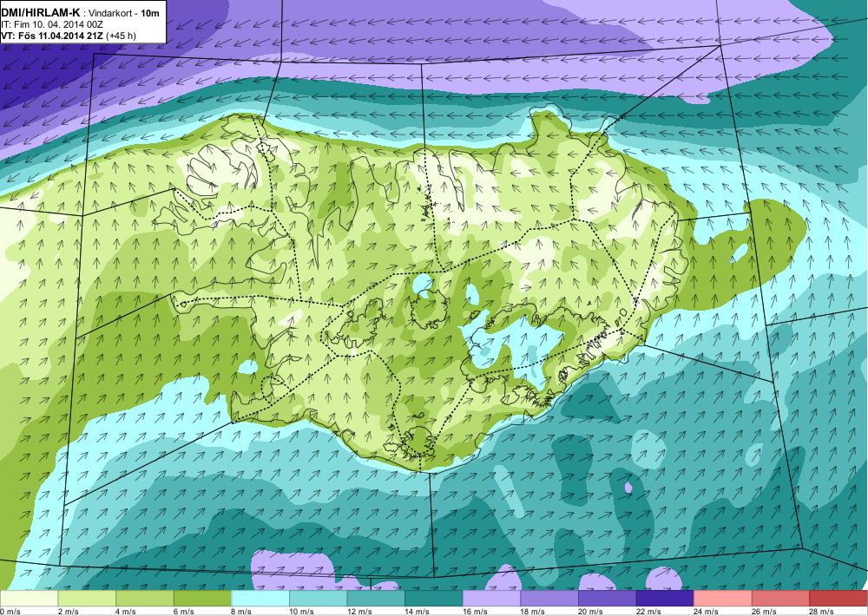This screenshot has width=868, height=616.
Task: Click the '26 m/s' legend label
Action: [765, 612]
